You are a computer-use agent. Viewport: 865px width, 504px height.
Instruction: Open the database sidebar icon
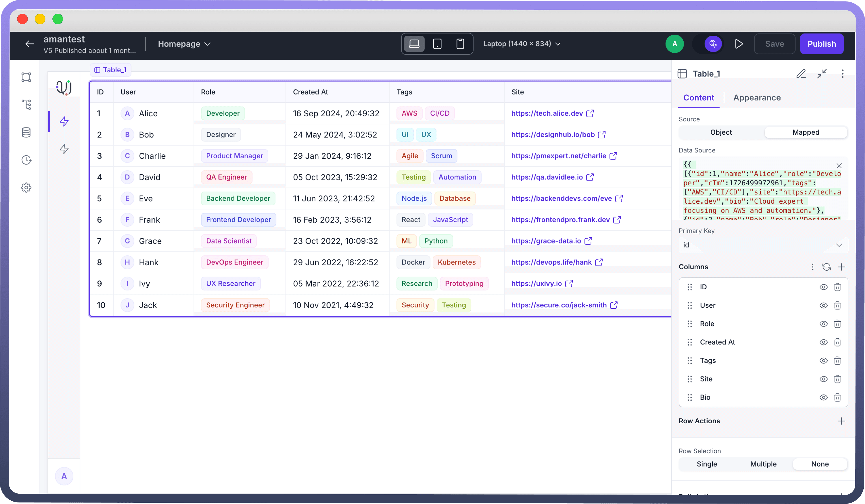point(26,132)
